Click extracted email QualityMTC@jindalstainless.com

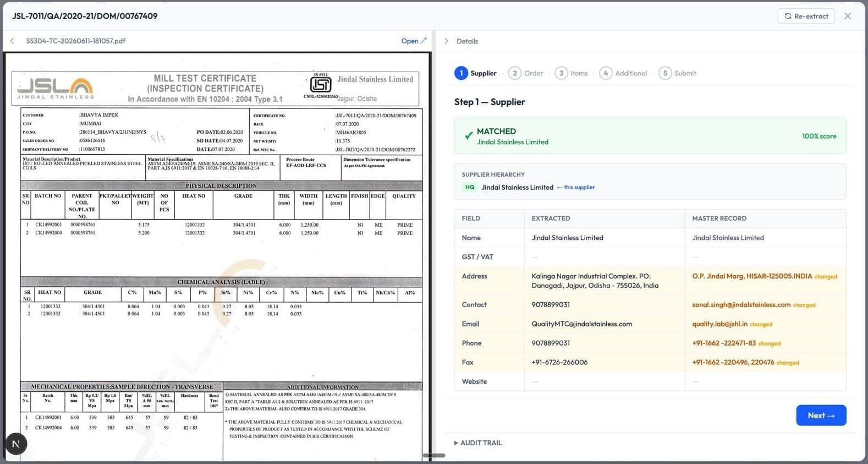click(581, 324)
